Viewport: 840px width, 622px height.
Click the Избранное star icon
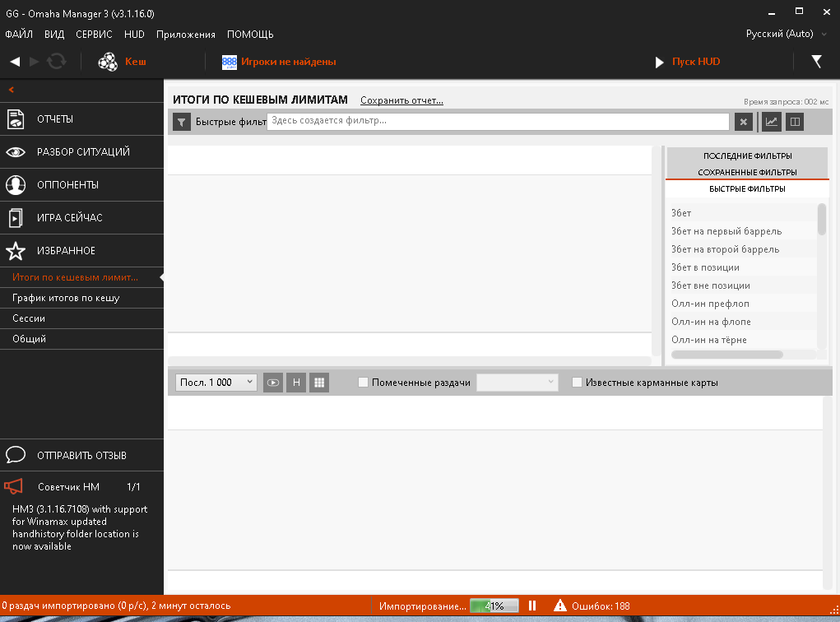[x=16, y=251]
